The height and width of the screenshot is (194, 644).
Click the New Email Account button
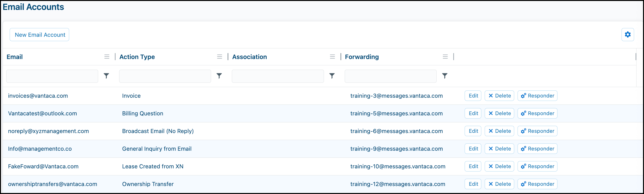(x=39, y=35)
